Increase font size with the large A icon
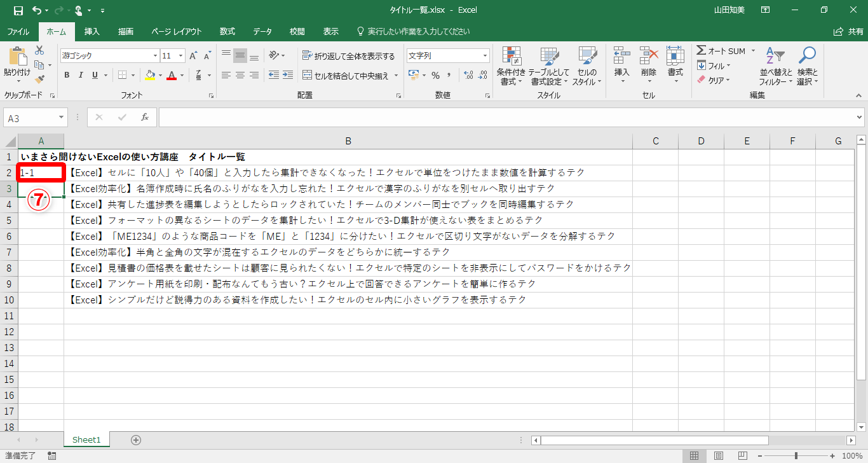This screenshot has height=463, width=868. (193, 56)
